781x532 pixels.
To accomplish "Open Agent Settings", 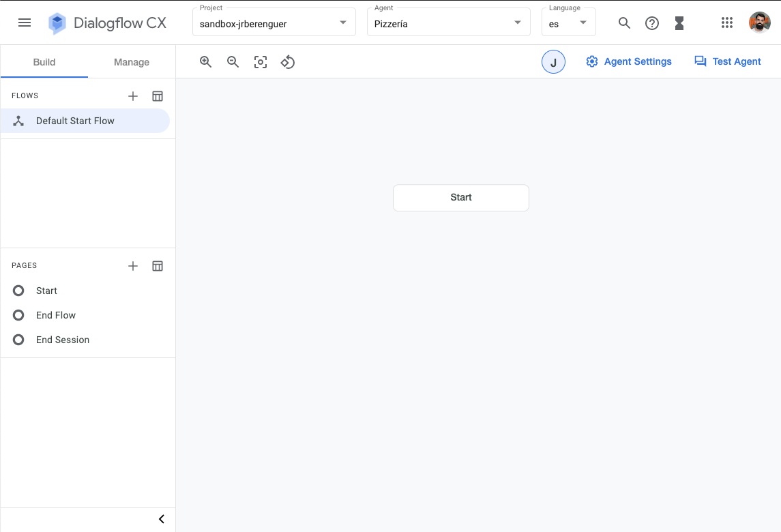I will (628, 61).
